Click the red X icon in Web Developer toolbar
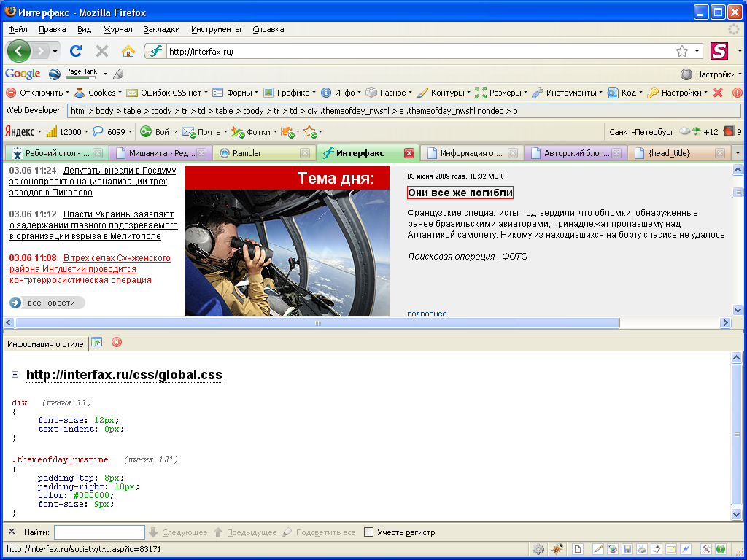The width and height of the screenshot is (747, 560). point(718,93)
